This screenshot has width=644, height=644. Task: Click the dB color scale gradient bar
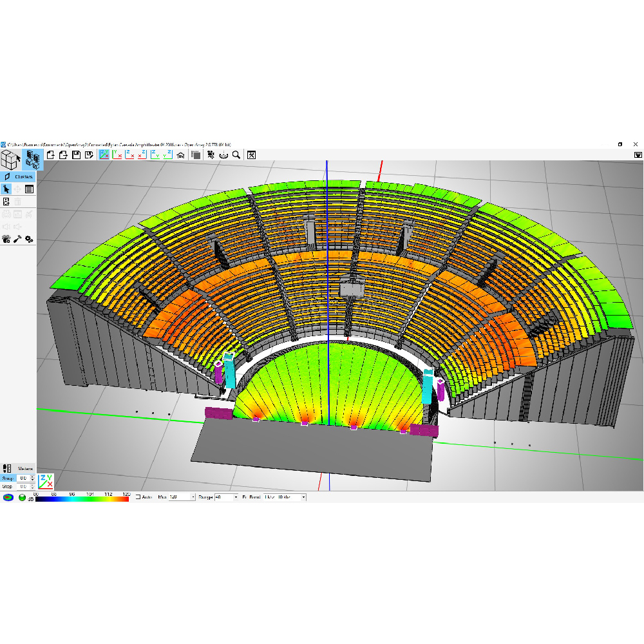[x=82, y=499]
